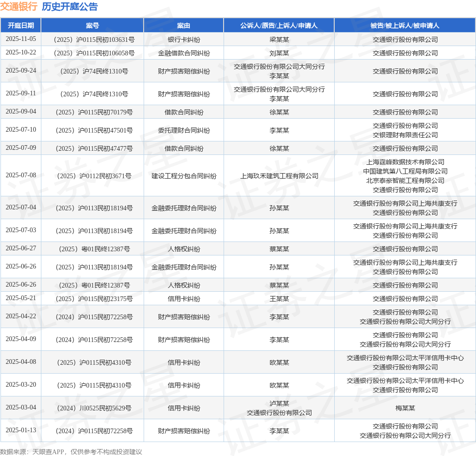Click 公诉人/原告/上诉人/申请人 column header

279,26
